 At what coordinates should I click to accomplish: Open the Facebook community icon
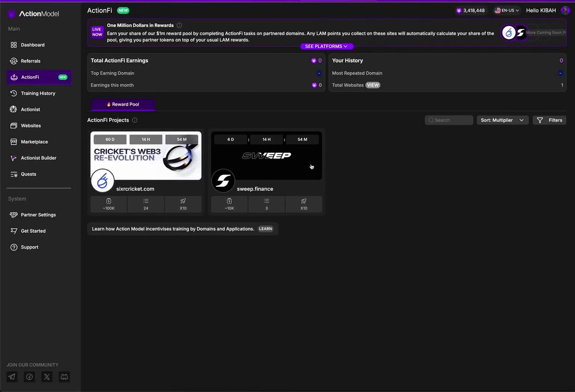click(29, 377)
